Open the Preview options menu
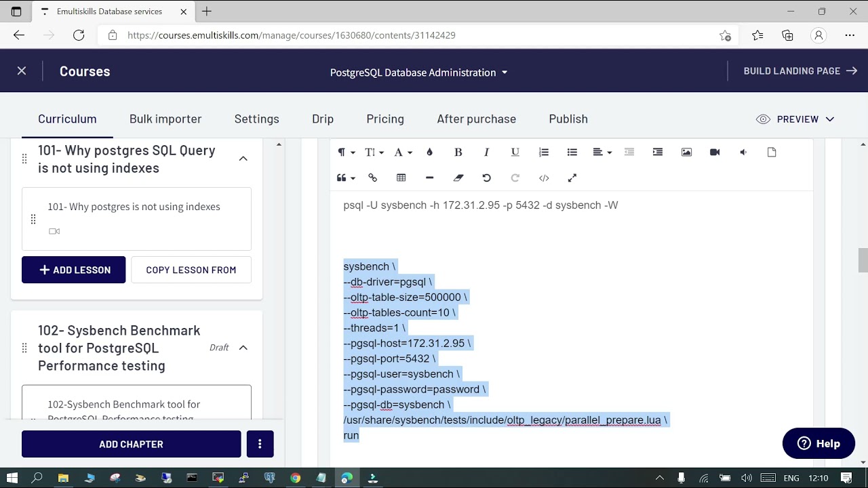This screenshot has width=868, height=488. tap(795, 119)
